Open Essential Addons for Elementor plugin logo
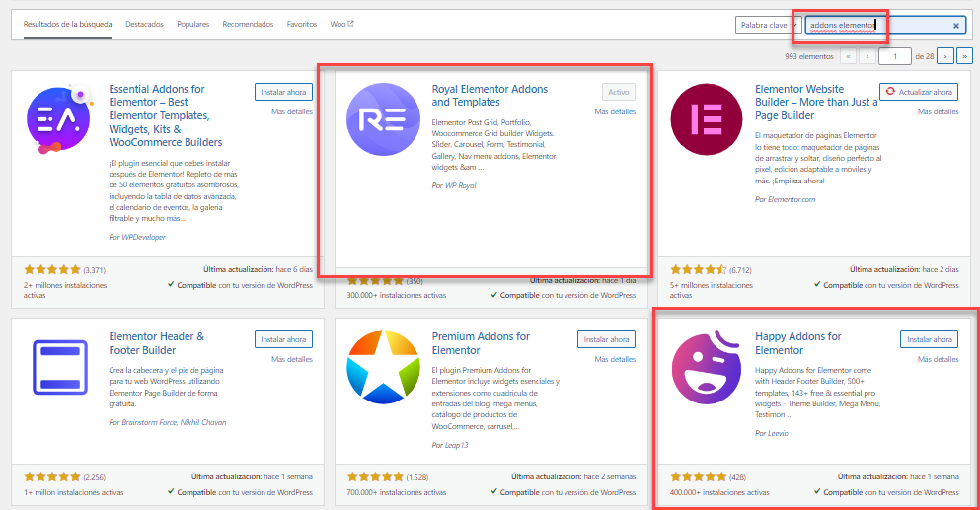Image resolution: width=980 pixels, height=510 pixels. (60, 118)
